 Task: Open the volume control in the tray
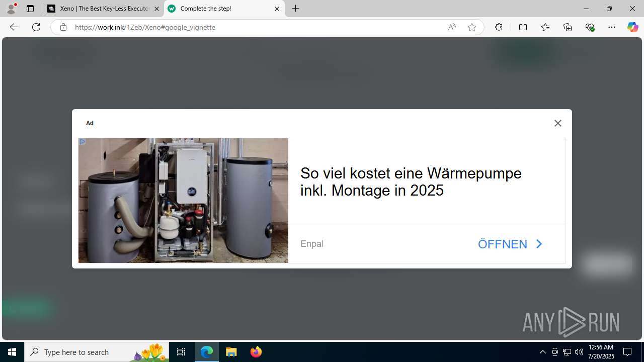[x=579, y=352]
